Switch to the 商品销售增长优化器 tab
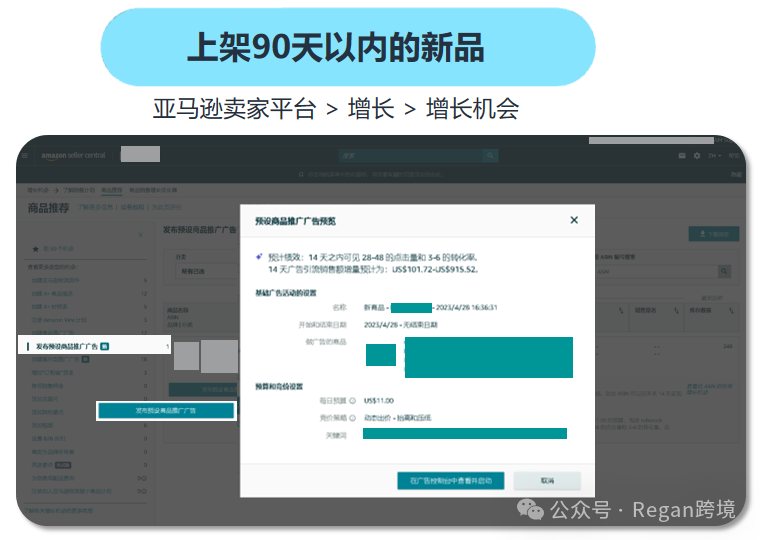 pos(153,190)
